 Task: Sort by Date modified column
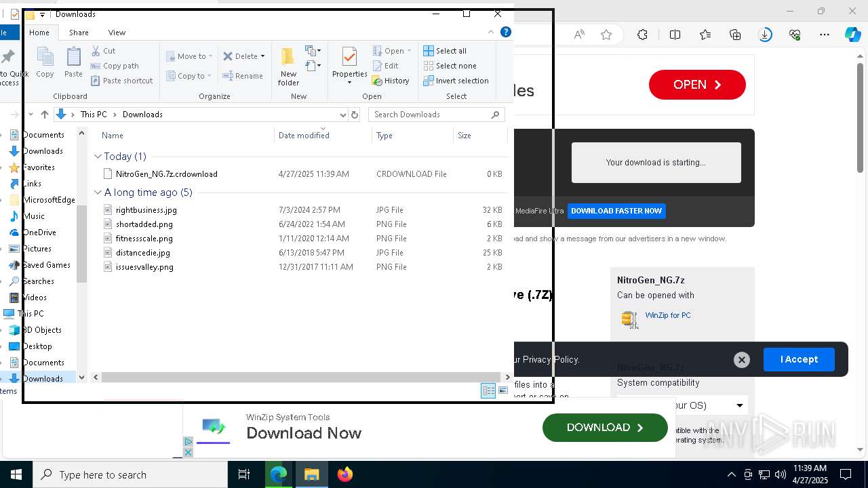(x=304, y=136)
